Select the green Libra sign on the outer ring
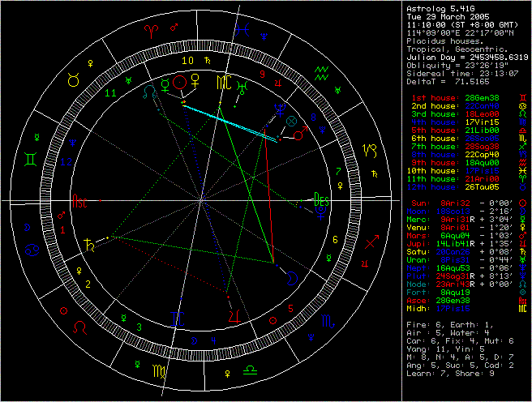 click(x=250, y=369)
